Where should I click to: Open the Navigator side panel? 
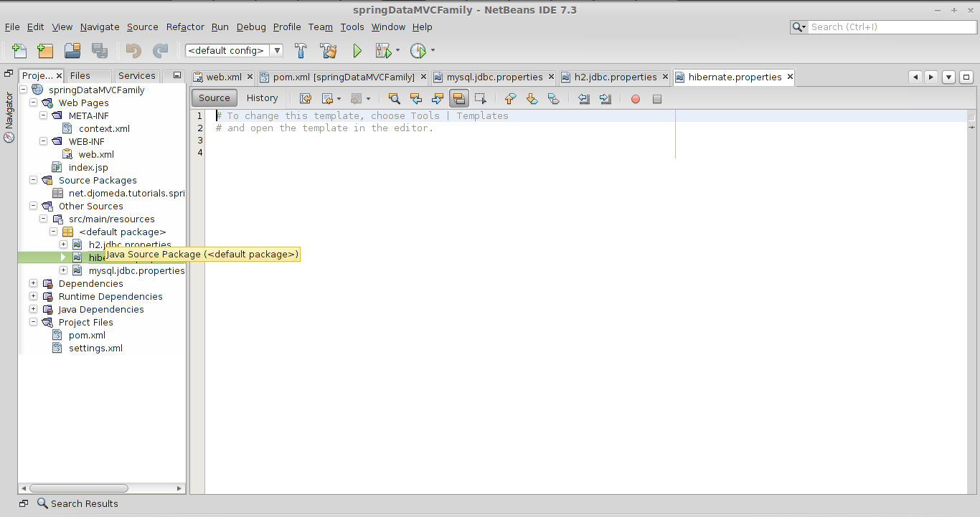(x=9, y=116)
